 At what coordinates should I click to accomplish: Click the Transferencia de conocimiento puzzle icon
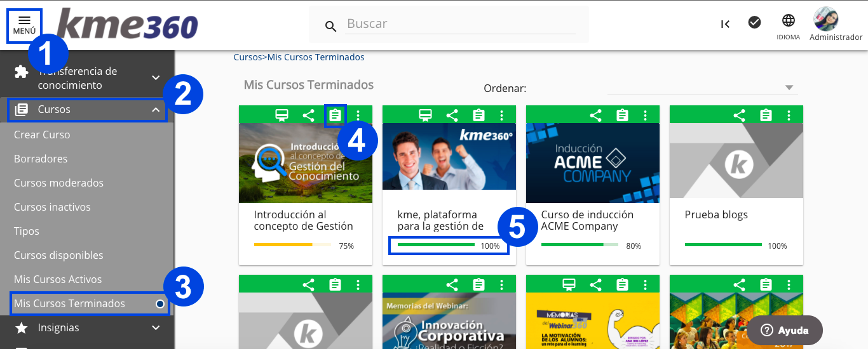22,72
